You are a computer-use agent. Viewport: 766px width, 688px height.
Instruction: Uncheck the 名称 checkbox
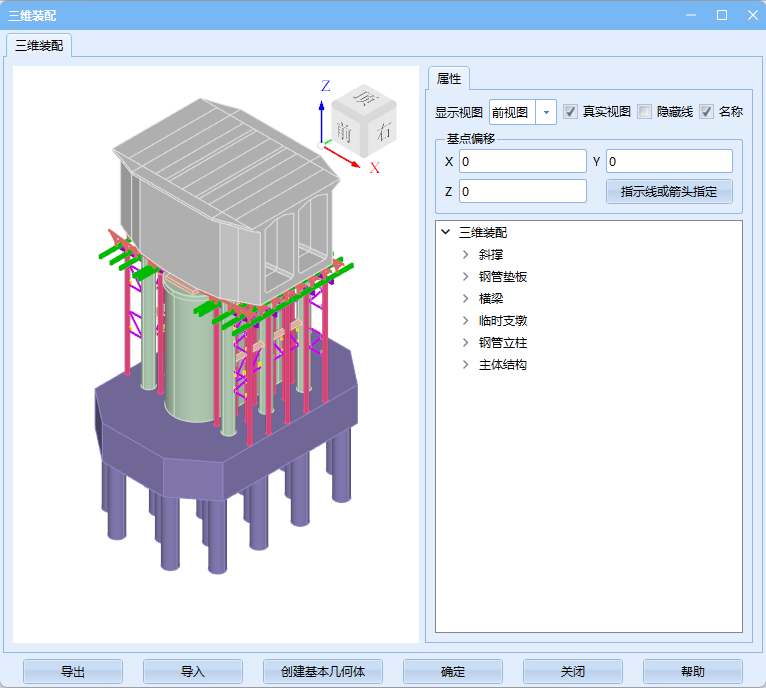coord(706,112)
